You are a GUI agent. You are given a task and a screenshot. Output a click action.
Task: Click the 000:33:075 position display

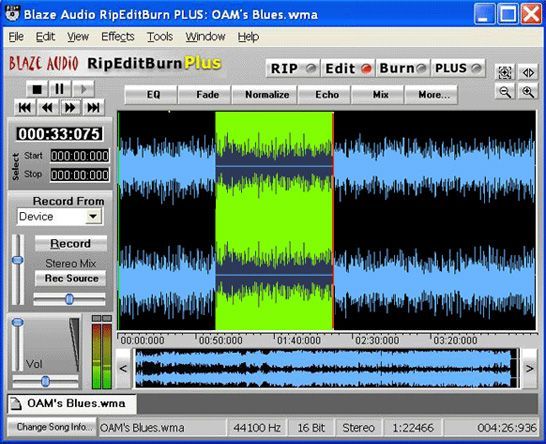tap(60, 134)
